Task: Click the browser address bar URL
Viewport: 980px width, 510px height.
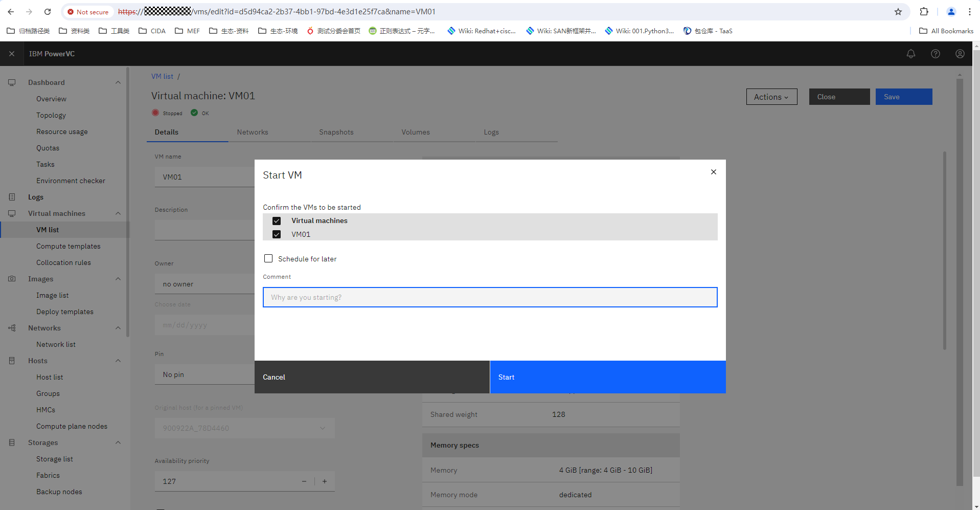Action: (x=277, y=11)
